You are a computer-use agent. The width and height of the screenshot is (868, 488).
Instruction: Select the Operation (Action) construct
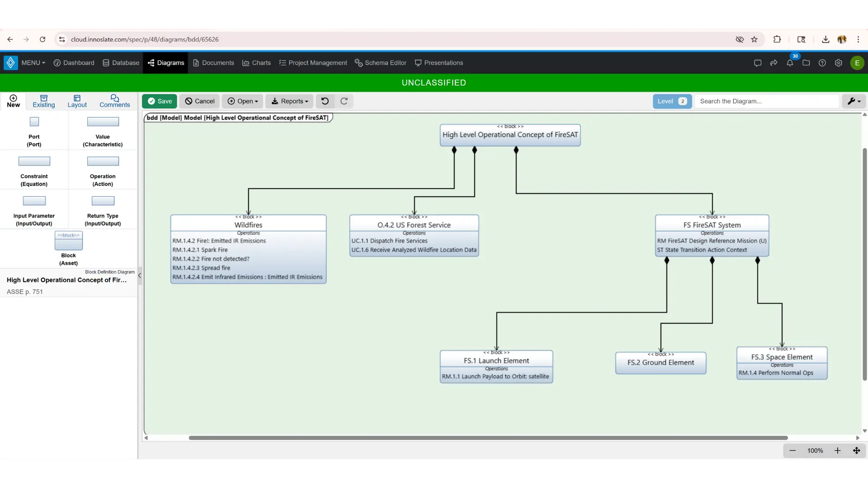pyautogui.click(x=103, y=171)
